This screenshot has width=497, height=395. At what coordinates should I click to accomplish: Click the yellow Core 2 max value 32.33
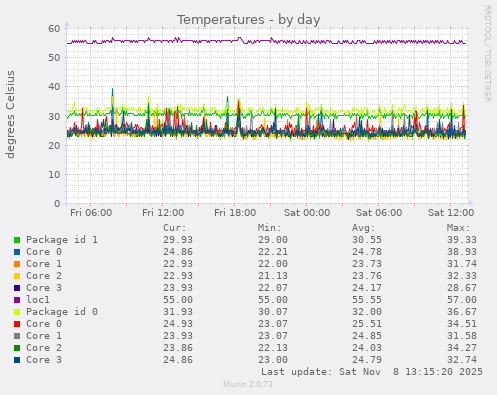(462, 276)
